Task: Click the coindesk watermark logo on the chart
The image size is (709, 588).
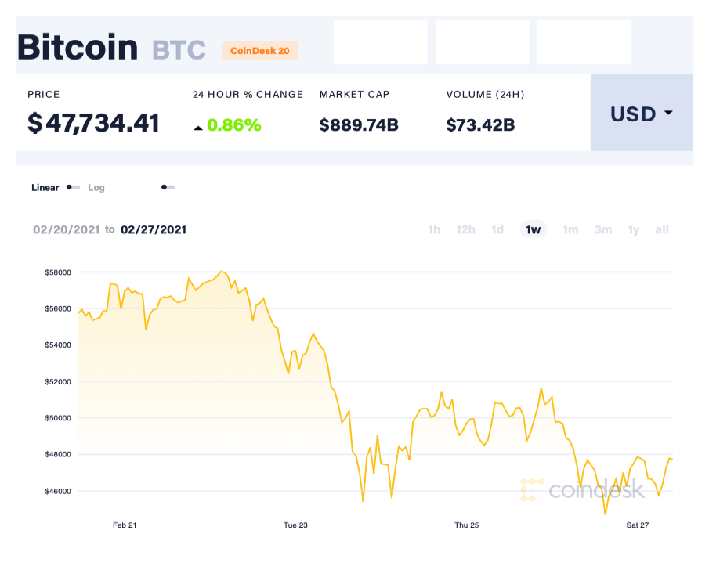Action: click(x=590, y=490)
